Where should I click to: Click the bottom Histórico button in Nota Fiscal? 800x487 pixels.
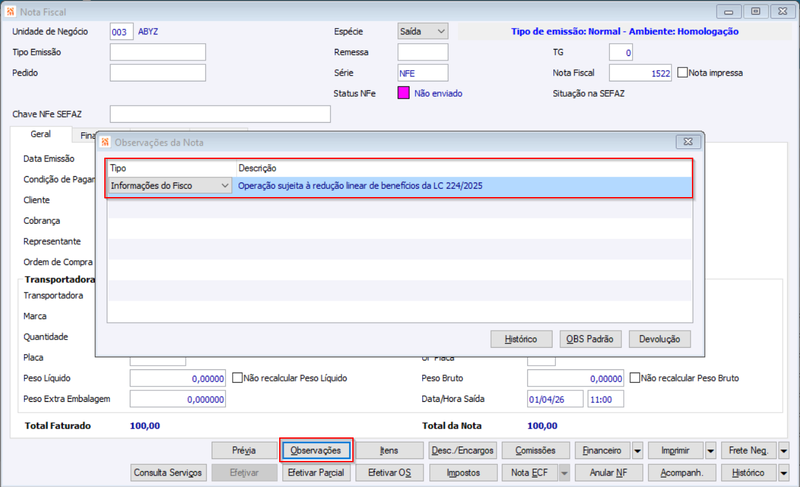[x=748, y=473]
